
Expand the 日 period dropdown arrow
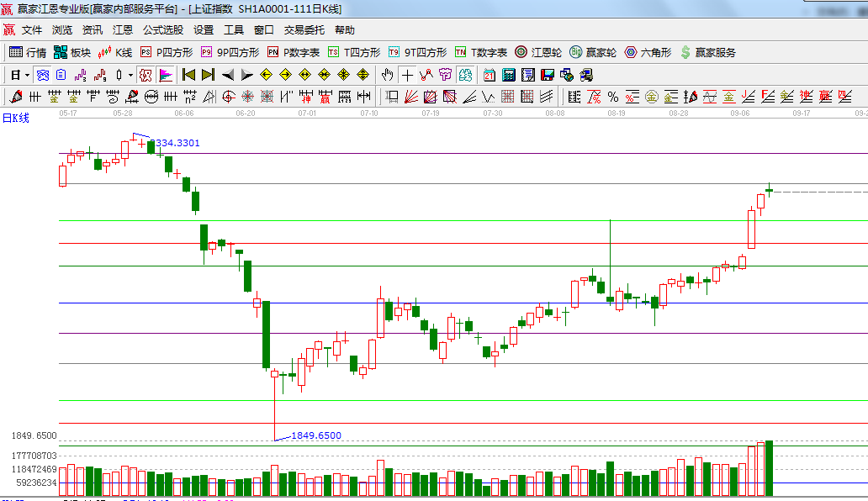point(27,75)
